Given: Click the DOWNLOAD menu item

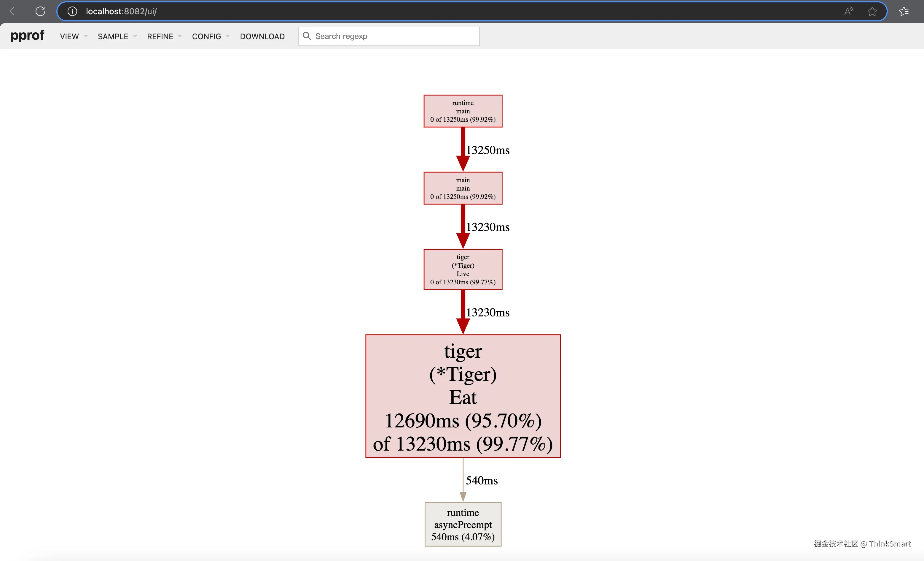Looking at the screenshot, I should point(262,37).
